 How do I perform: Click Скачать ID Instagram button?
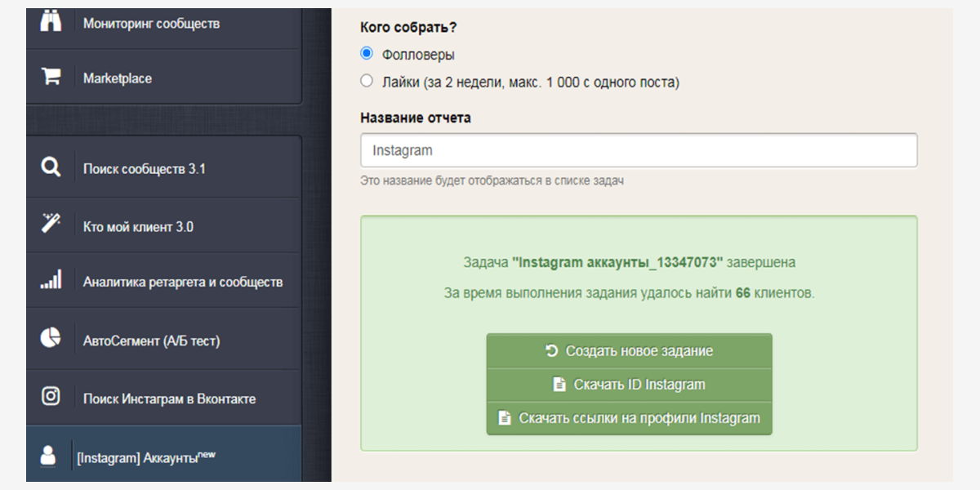coord(629,385)
